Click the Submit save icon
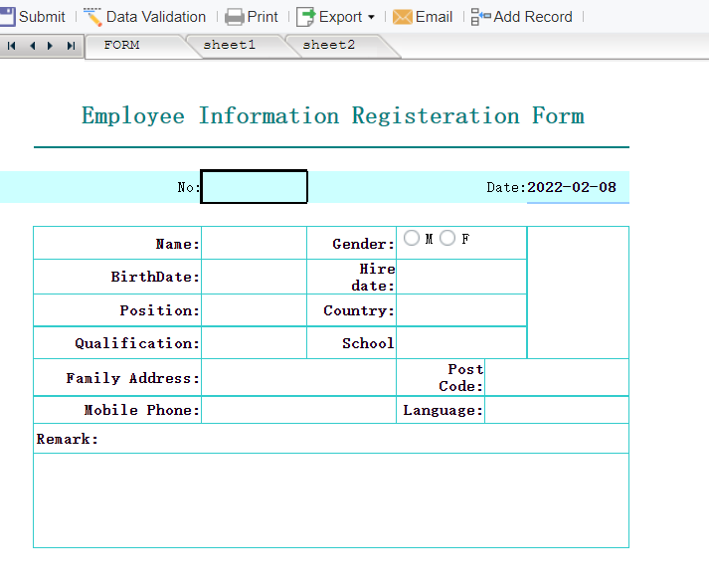Screen dimensions: 709x588 tap(7, 17)
